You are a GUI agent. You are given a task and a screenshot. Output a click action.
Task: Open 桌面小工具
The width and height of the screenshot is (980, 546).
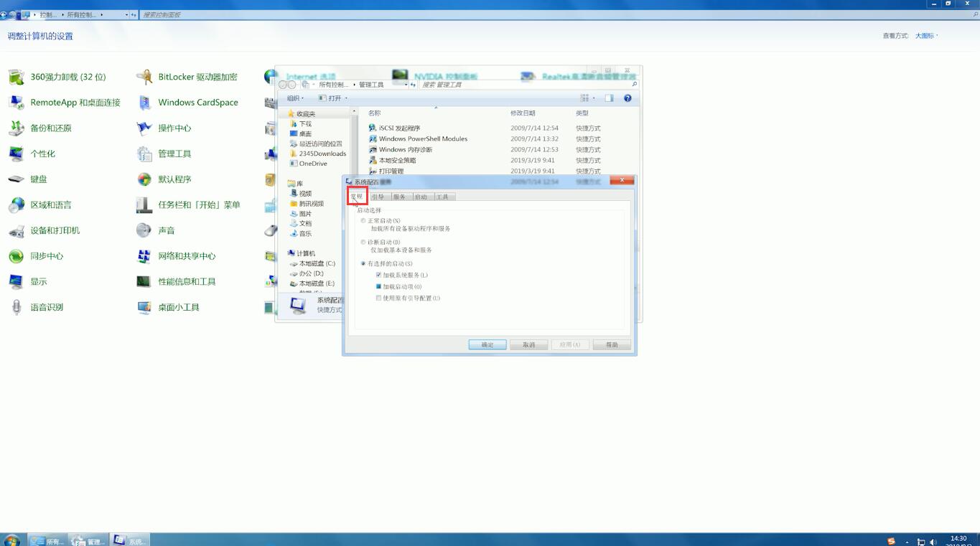click(x=168, y=307)
